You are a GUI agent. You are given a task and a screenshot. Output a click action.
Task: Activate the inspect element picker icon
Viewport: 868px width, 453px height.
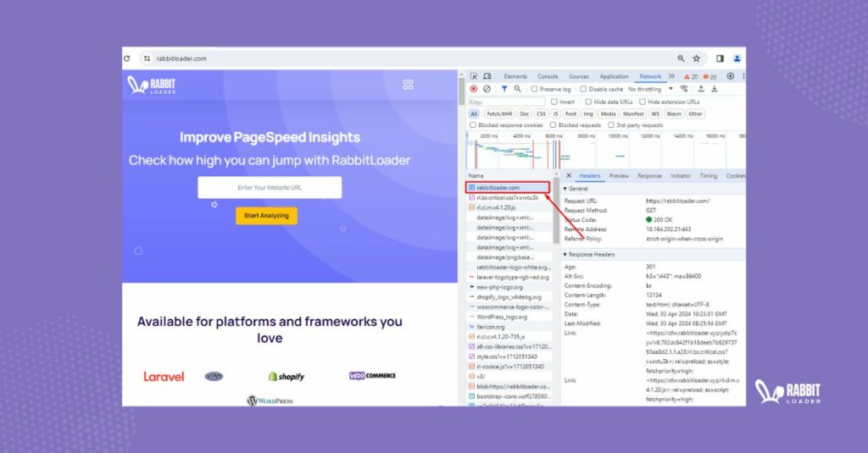(474, 76)
